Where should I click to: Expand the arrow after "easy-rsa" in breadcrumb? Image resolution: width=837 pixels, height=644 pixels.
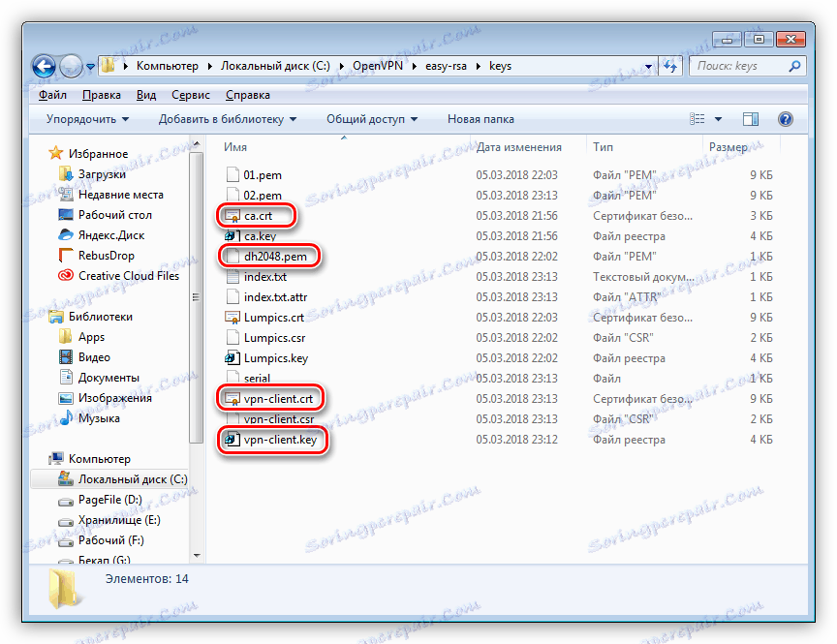pos(478,66)
